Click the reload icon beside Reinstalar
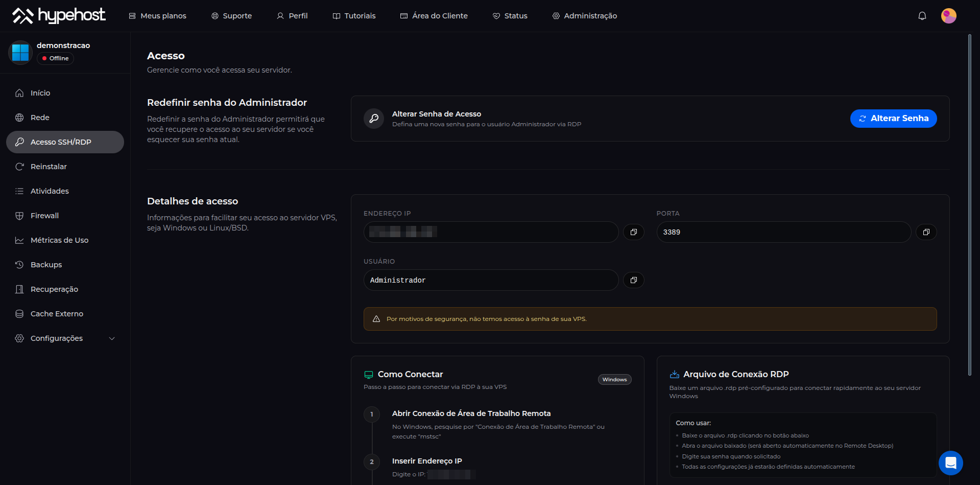Image resolution: width=980 pixels, height=485 pixels. tap(19, 167)
